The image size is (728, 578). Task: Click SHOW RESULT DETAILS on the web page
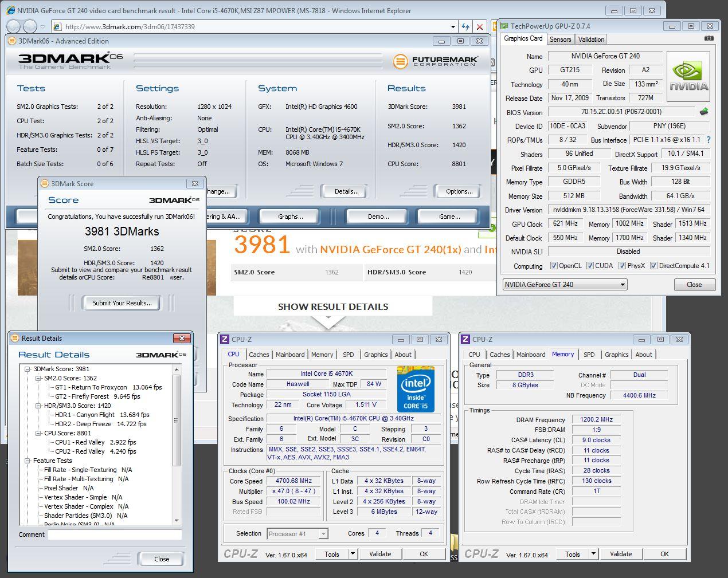(332, 306)
